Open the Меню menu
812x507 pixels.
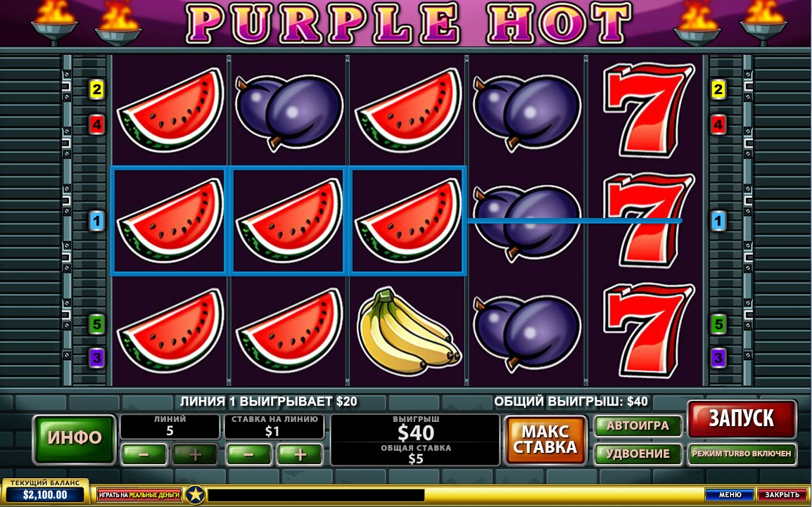click(729, 495)
